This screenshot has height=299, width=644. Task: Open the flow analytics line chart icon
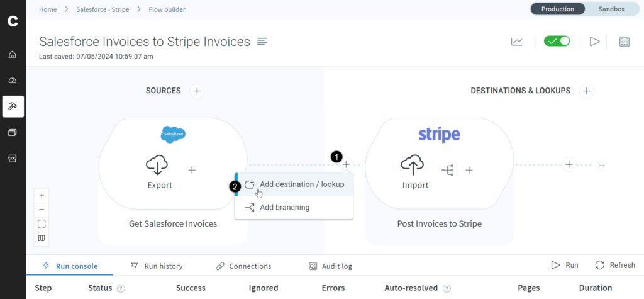tap(517, 42)
